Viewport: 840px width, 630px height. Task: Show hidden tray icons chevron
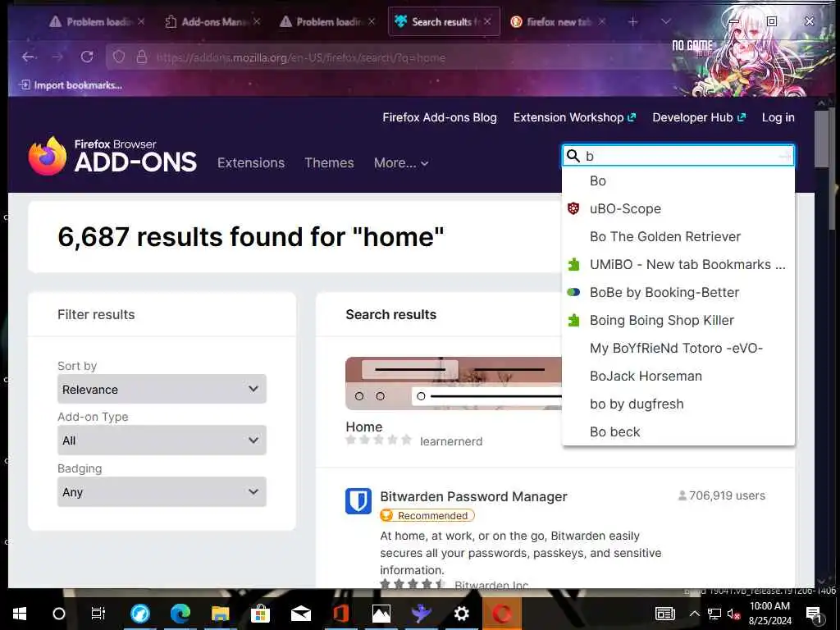point(694,614)
